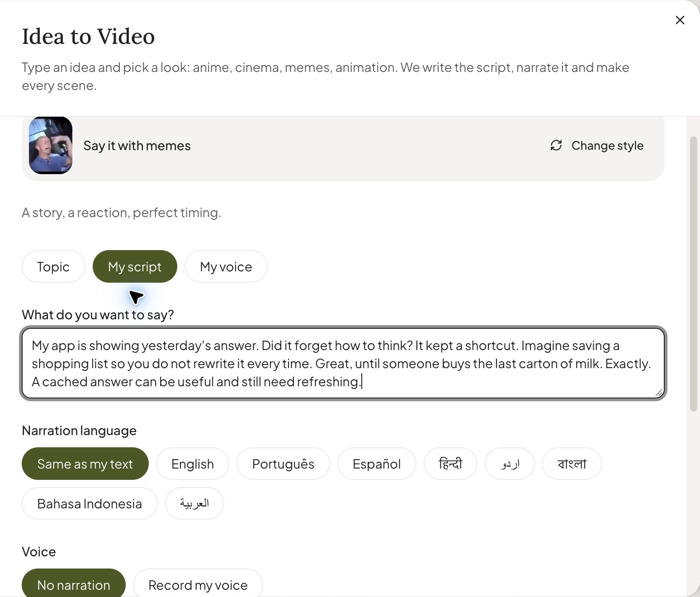Click the 'Voice' section label
The height and width of the screenshot is (597, 700).
click(x=39, y=552)
